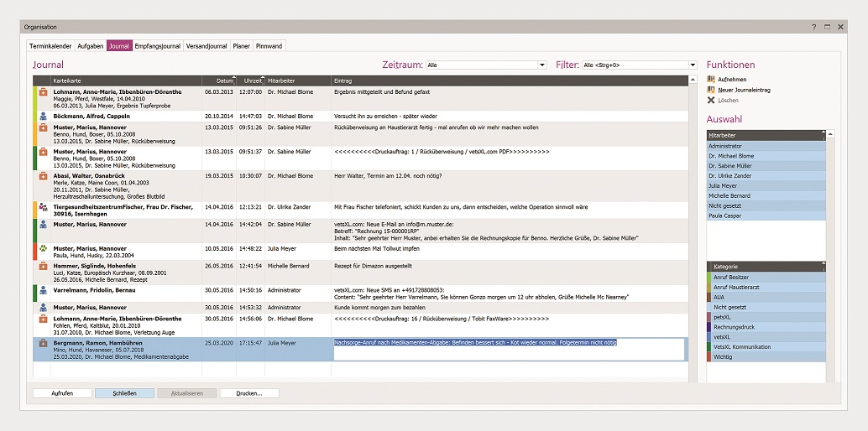Open the Zeitraum dropdown
Image resolution: width=868 pixels, height=431 pixels.
click(542, 65)
